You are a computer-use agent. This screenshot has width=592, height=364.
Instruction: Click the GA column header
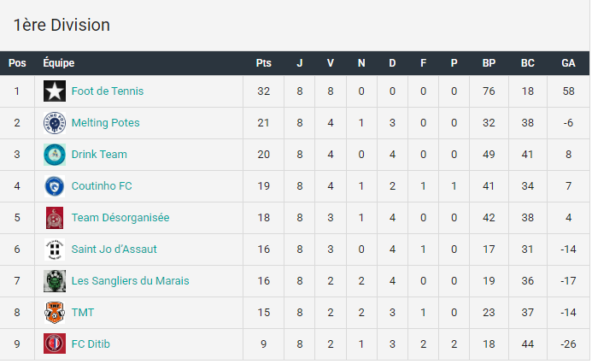[568, 63]
